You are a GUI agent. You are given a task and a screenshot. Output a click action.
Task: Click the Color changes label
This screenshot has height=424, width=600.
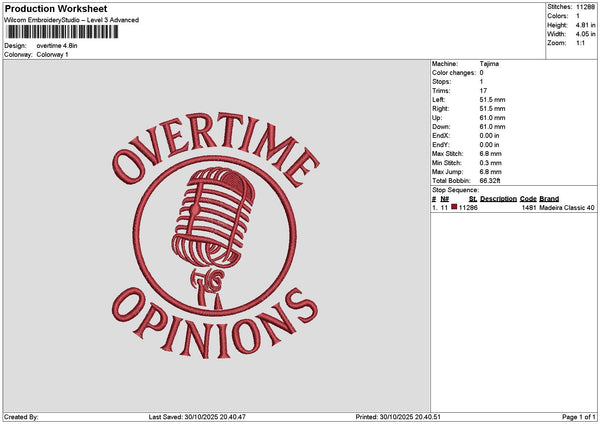coord(454,73)
